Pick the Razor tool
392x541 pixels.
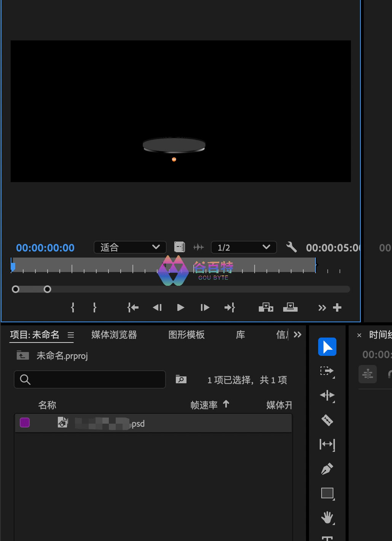[x=327, y=420]
